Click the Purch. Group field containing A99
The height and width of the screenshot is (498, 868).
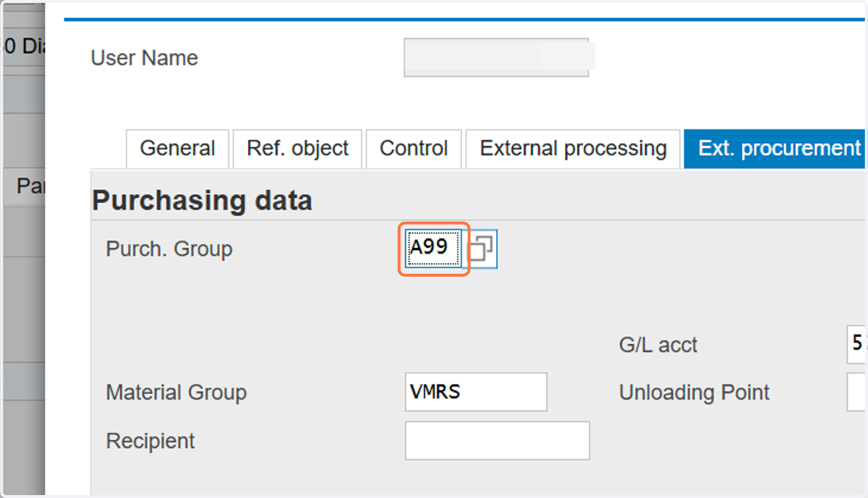[x=433, y=249]
